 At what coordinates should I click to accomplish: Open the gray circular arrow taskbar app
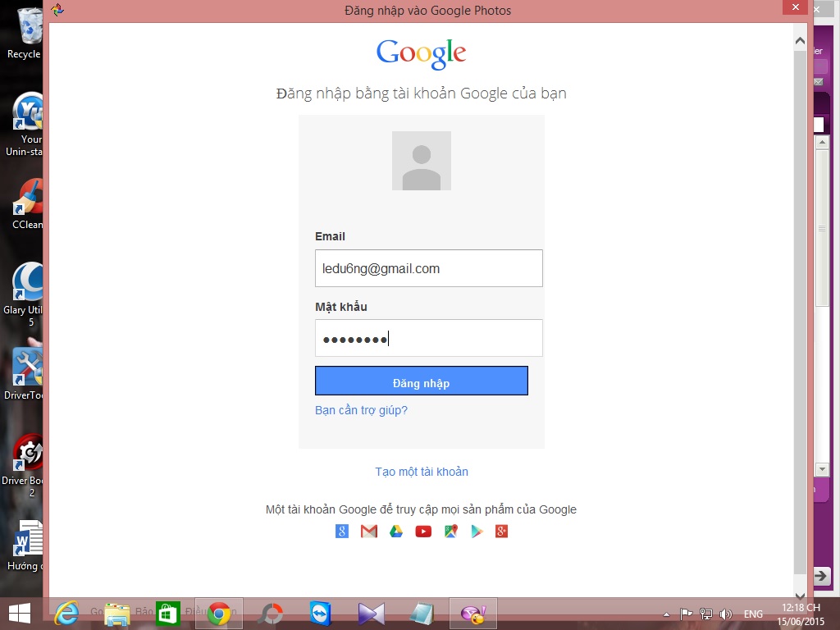tap(271, 614)
